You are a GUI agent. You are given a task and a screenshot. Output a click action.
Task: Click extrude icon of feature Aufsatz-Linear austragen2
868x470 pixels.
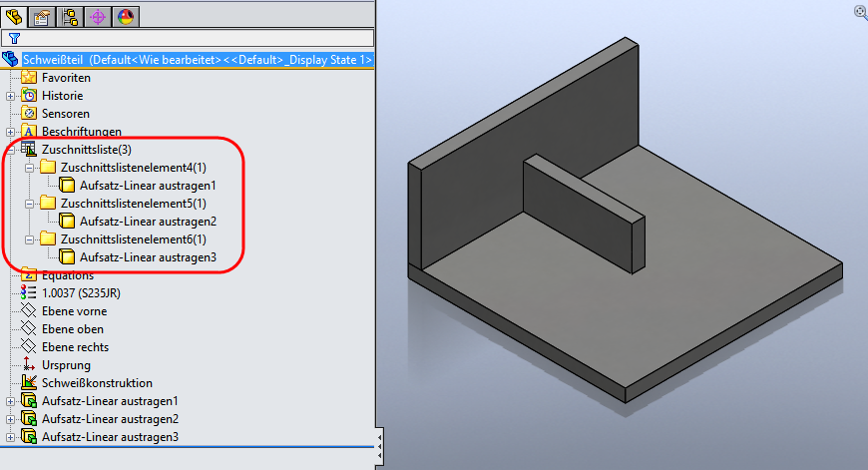[29, 418]
